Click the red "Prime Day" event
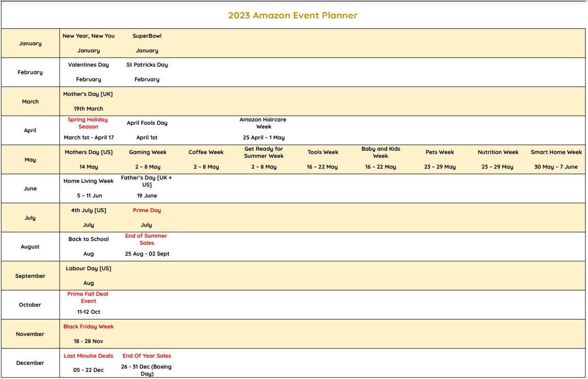Screen dimensions: 588x379 [147, 210]
